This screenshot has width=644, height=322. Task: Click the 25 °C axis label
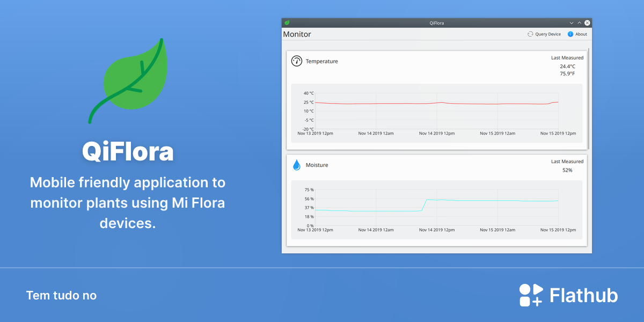click(309, 102)
